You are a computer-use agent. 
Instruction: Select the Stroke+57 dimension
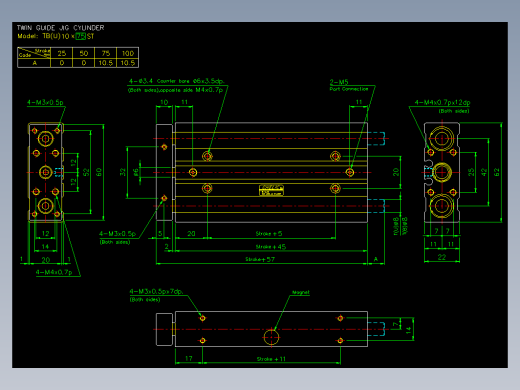(260, 259)
